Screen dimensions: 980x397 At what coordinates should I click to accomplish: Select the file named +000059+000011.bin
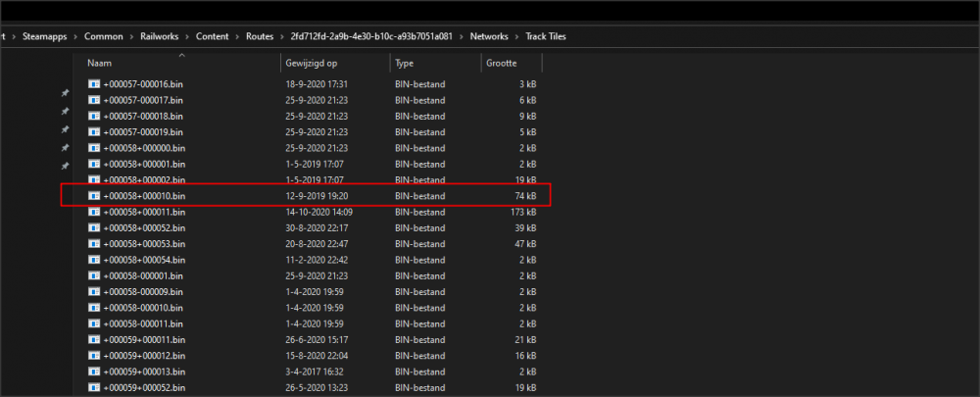[x=143, y=340]
